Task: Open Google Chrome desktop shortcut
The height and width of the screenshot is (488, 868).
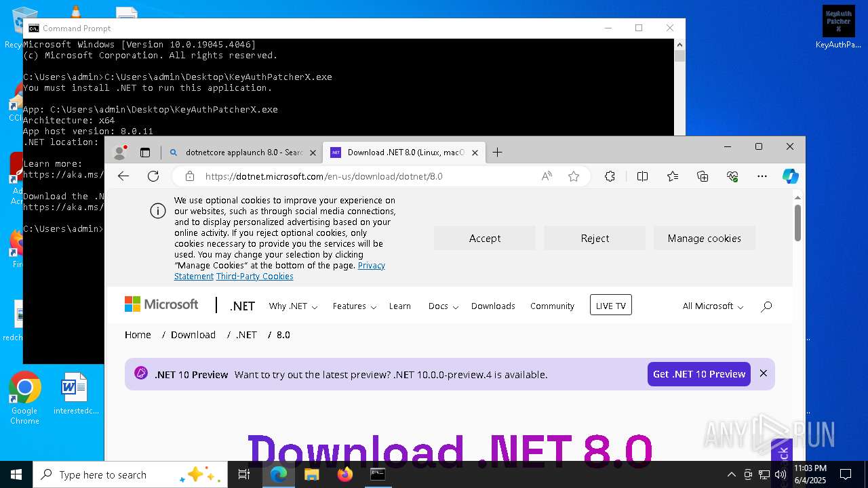Action: tap(24, 399)
